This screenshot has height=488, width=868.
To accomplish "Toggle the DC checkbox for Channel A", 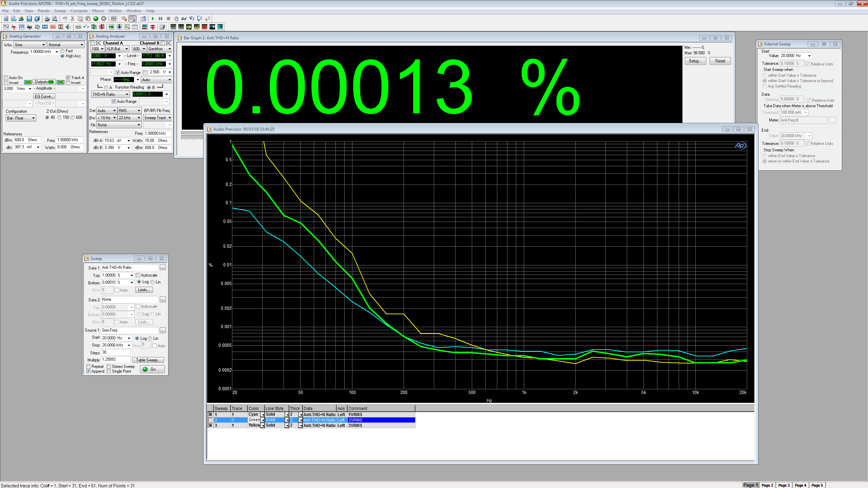I will (92, 43).
